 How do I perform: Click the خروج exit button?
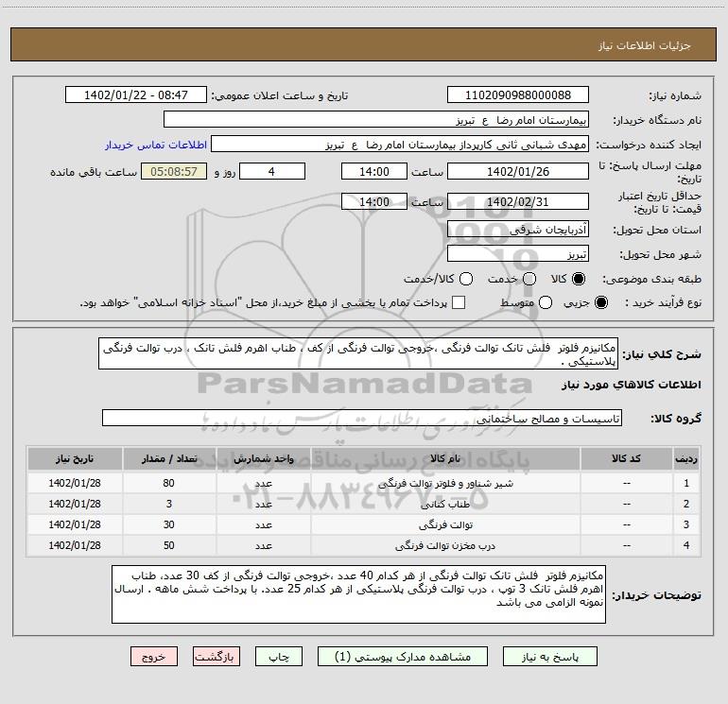coord(154,657)
